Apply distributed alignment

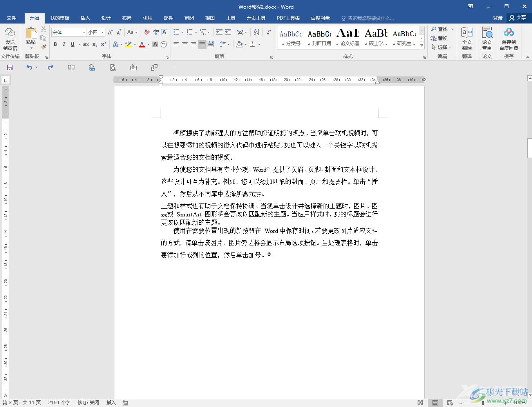coord(211,44)
